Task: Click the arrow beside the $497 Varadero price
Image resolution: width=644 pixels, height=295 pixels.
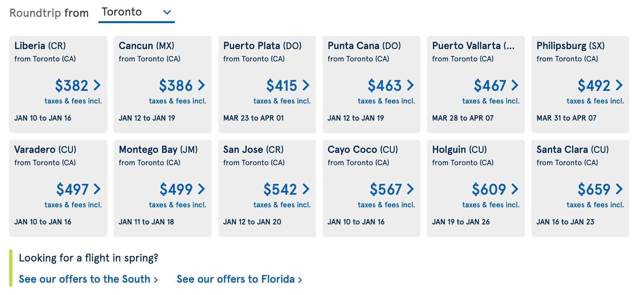Action: [x=97, y=189]
